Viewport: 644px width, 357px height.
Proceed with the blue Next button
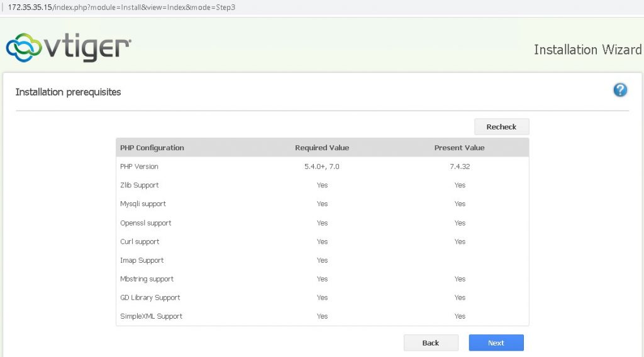click(x=496, y=343)
